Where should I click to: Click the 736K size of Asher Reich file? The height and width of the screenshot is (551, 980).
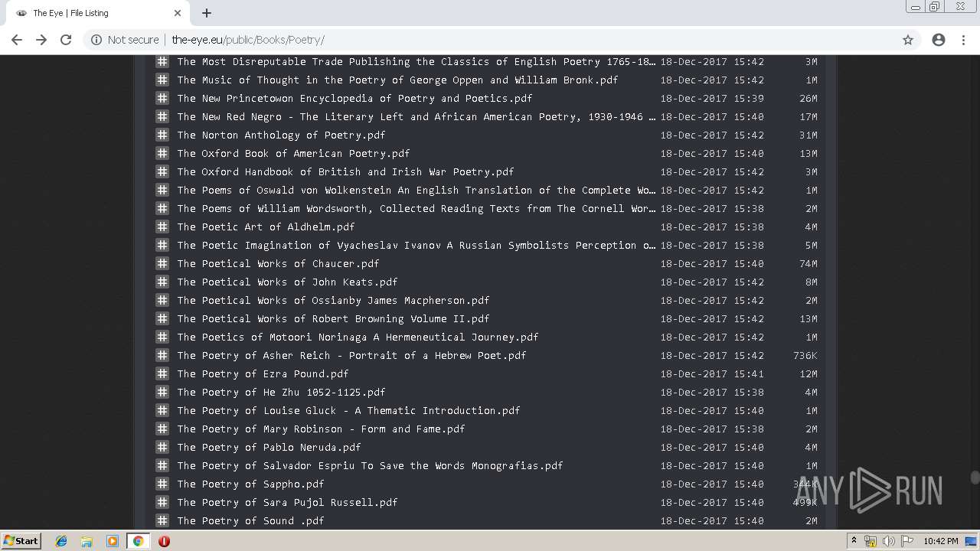tap(805, 356)
